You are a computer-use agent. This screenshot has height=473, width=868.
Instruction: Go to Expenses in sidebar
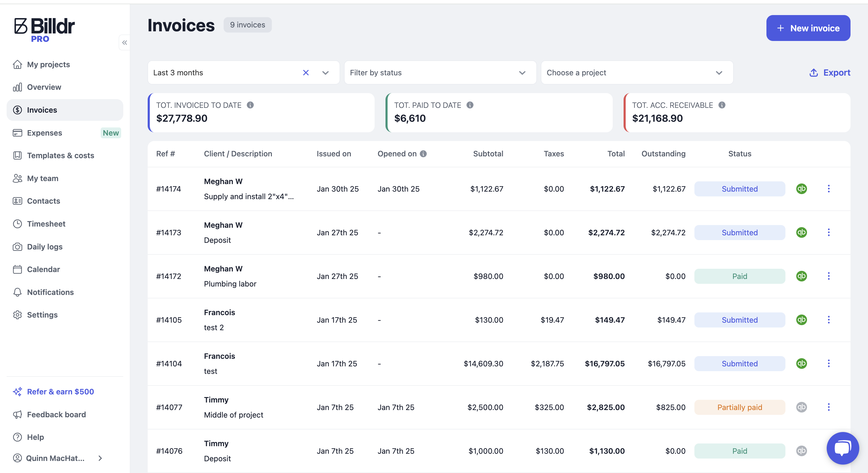pyautogui.click(x=45, y=133)
